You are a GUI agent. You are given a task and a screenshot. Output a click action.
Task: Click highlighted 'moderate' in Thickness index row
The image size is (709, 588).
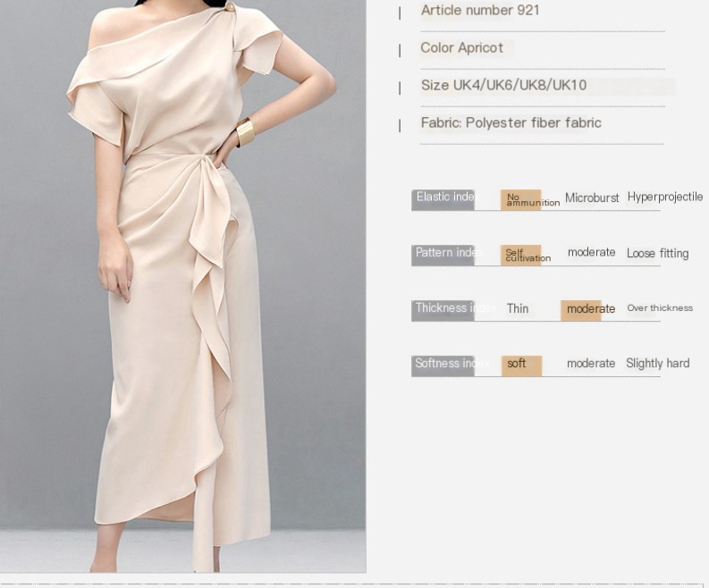pyautogui.click(x=581, y=310)
